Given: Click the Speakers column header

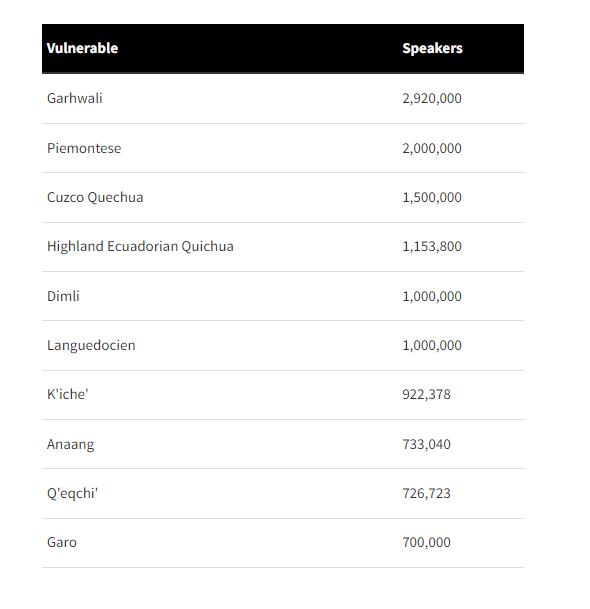Looking at the screenshot, I should (x=432, y=48).
